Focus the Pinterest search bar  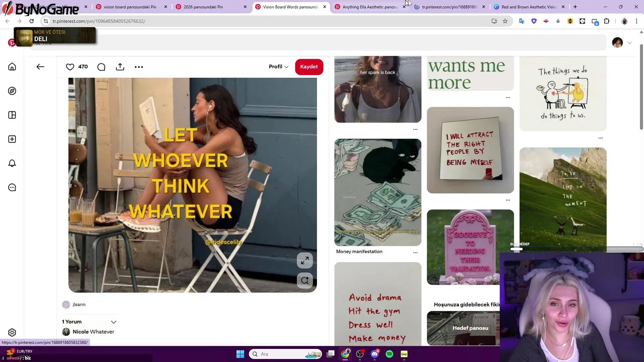coord(319,43)
